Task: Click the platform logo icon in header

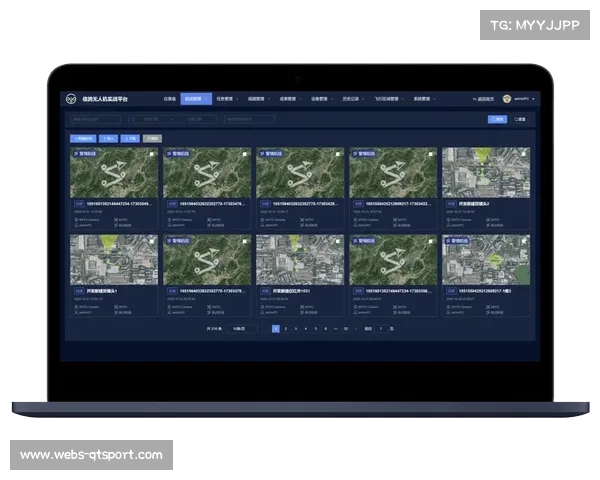Action: click(x=70, y=99)
